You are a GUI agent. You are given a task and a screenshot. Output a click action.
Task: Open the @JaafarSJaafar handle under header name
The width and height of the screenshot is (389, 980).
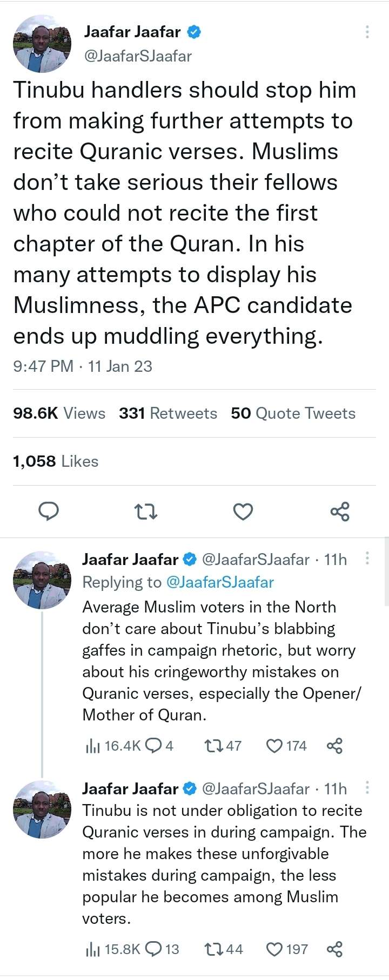(138, 56)
